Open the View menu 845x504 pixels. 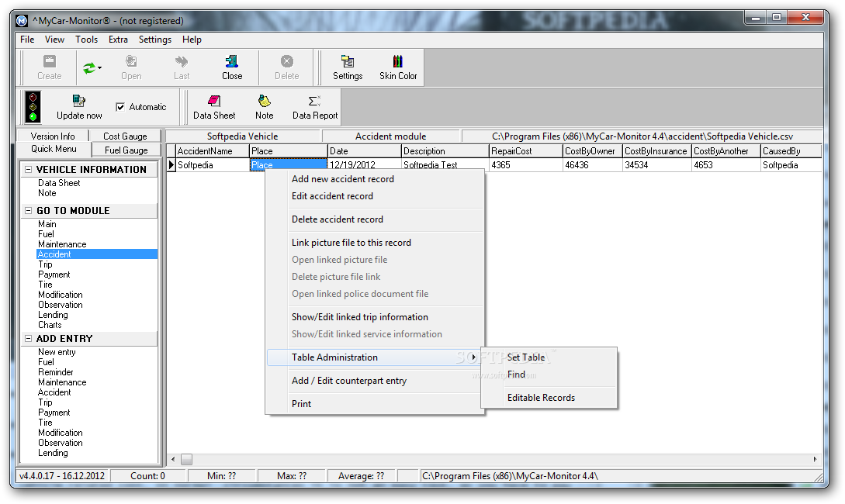tap(54, 40)
